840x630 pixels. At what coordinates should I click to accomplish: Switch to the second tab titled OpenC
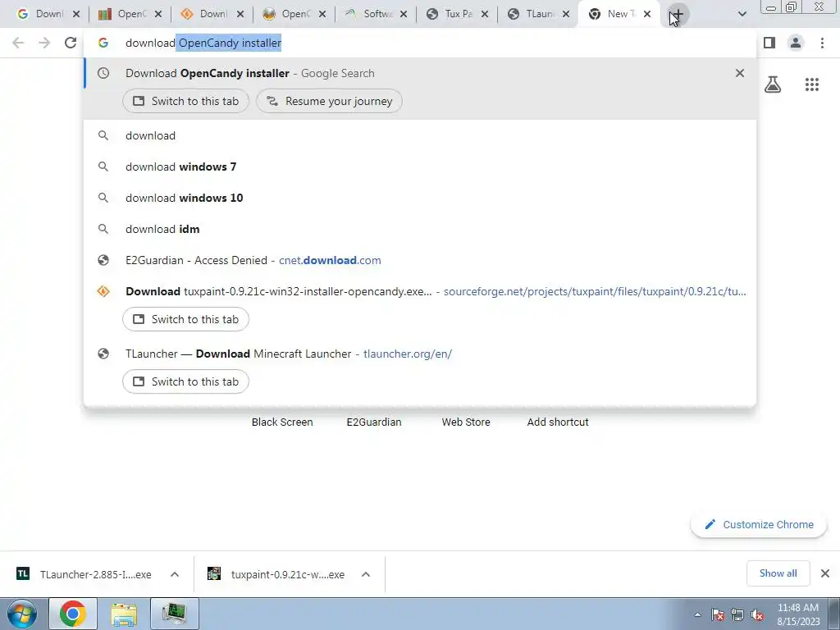(x=122, y=15)
